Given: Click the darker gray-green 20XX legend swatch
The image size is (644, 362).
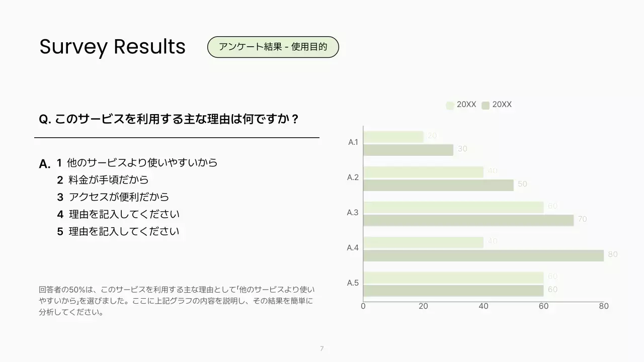Looking at the screenshot, I should 486,105.
